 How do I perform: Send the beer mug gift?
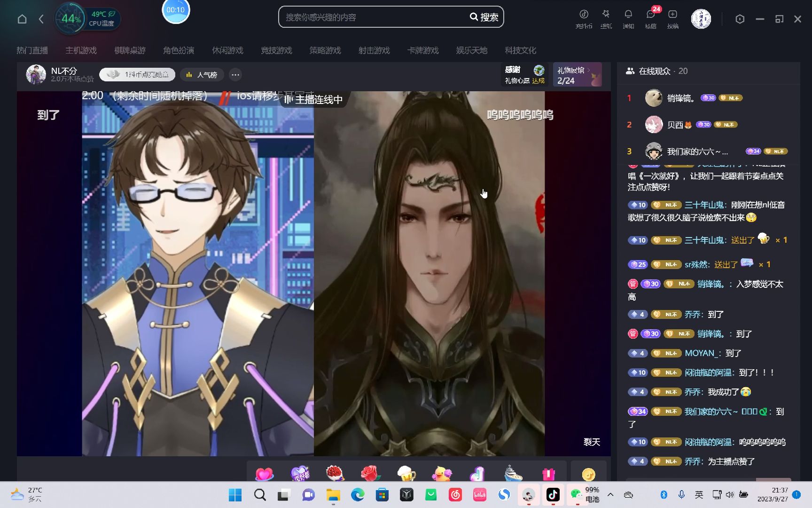click(406, 473)
